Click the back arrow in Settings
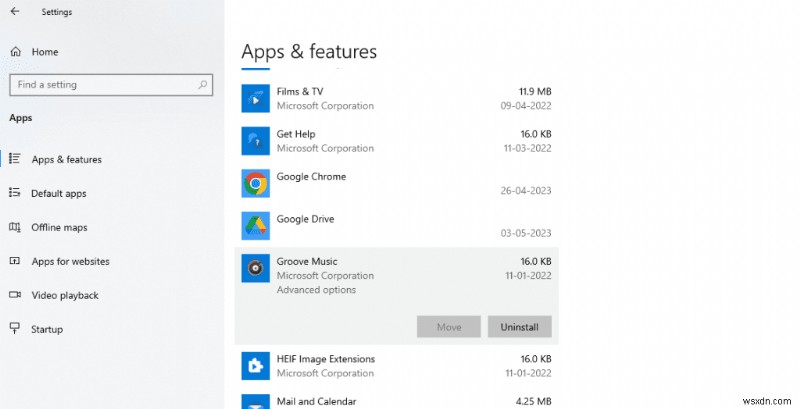This screenshot has height=409, width=800. coord(15,11)
